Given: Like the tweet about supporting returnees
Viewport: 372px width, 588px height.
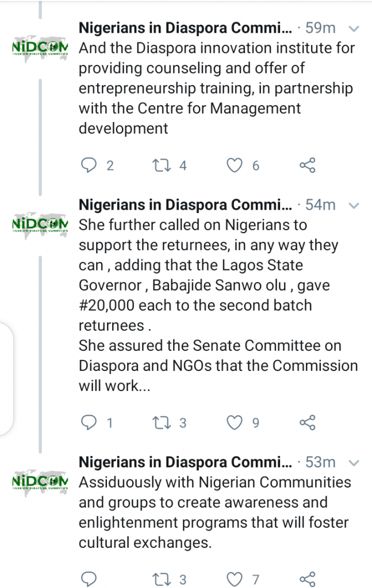Looking at the screenshot, I should pos(234,423).
